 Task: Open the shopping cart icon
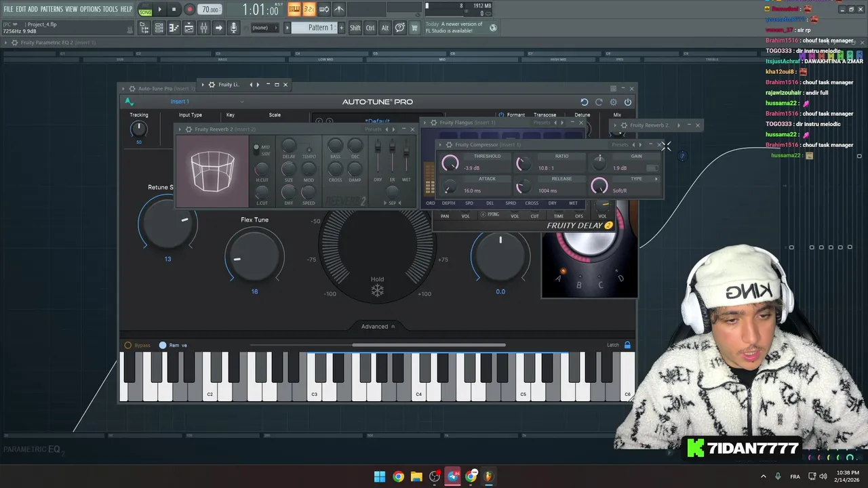(x=414, y=28)
